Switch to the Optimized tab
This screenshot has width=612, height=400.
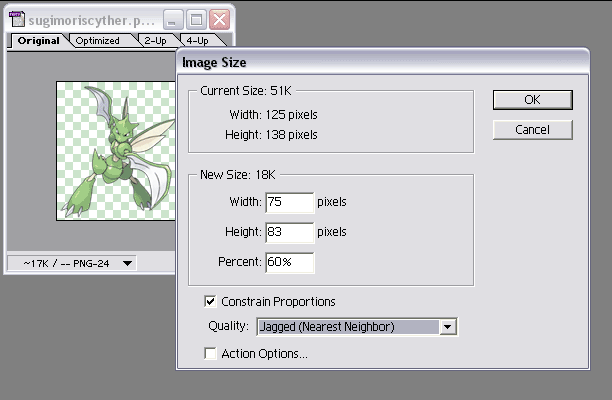point(98,41)
